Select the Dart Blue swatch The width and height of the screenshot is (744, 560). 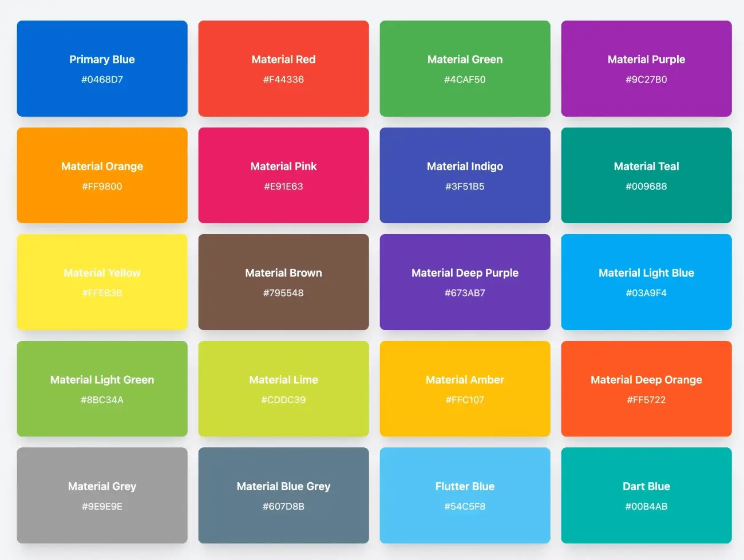[646, 495]
